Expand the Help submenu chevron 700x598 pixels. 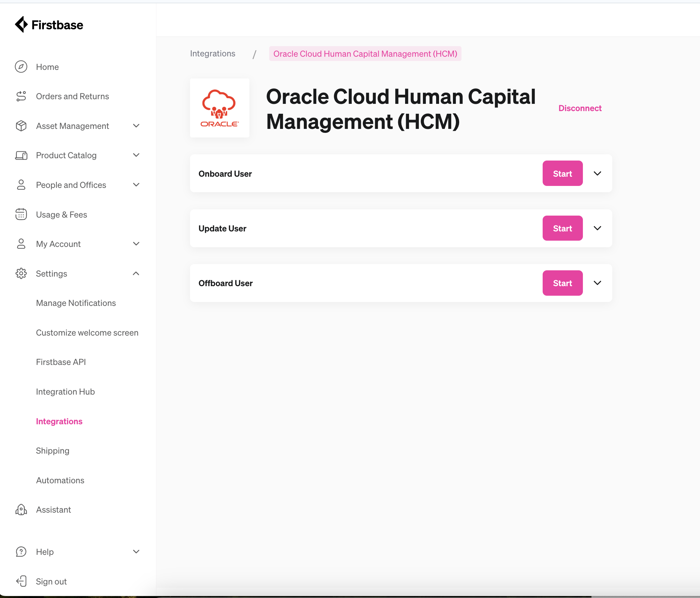(x=136, y=552)
